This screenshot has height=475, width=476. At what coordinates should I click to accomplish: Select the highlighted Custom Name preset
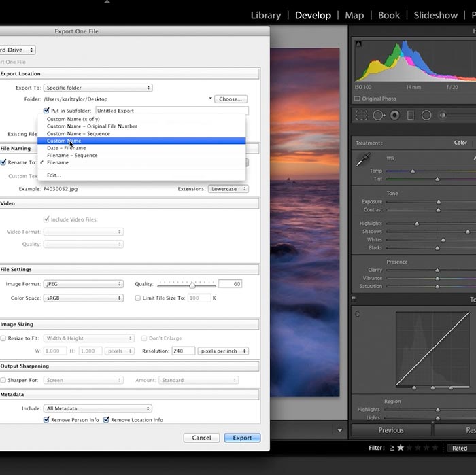tap(141, 141)
